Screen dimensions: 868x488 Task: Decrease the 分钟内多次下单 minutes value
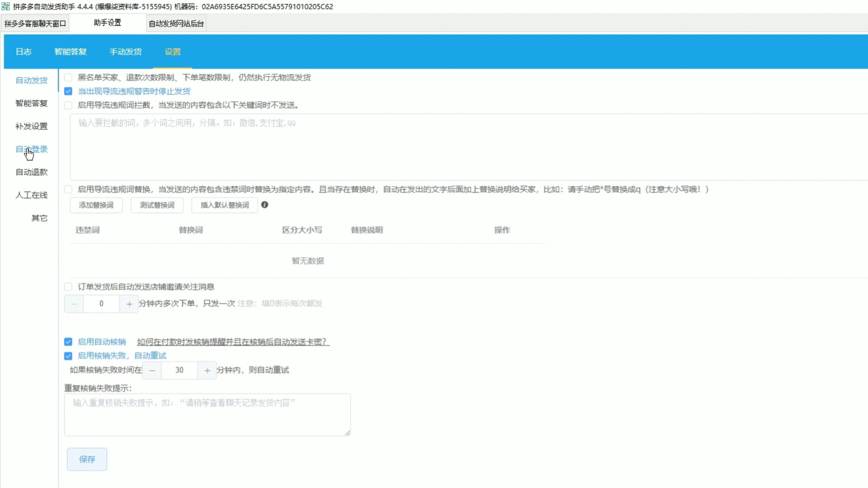coord(74,304)
